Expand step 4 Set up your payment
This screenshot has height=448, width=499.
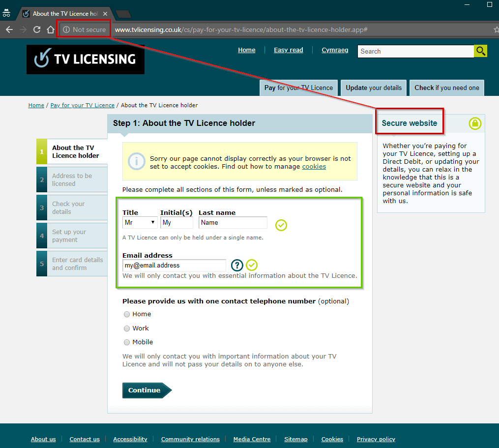pos(72,236)
